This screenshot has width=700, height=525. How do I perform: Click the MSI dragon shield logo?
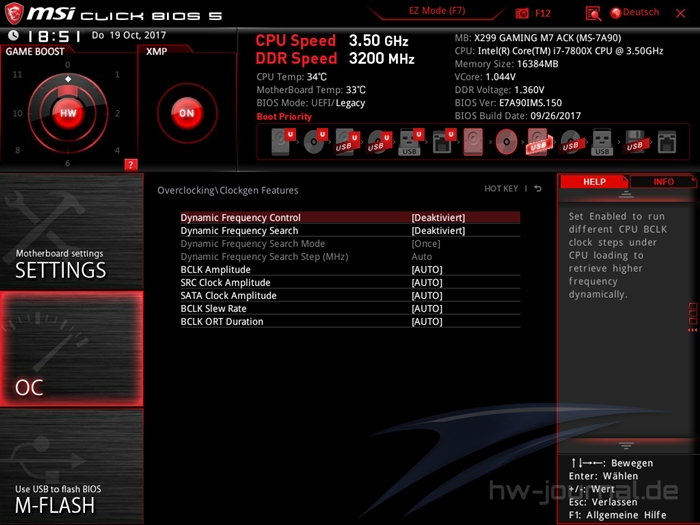click(13, 13)
